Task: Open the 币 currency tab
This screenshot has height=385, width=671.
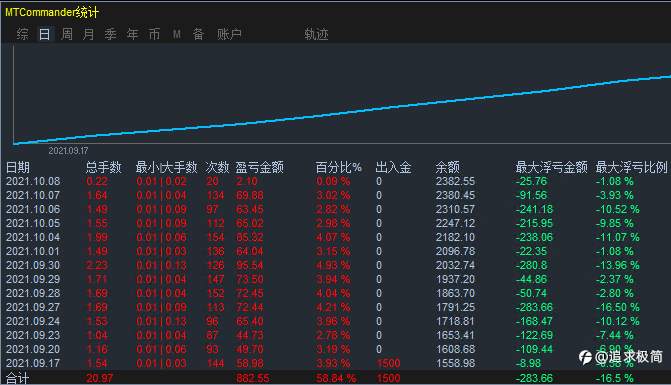Action: tap(154, 34)
